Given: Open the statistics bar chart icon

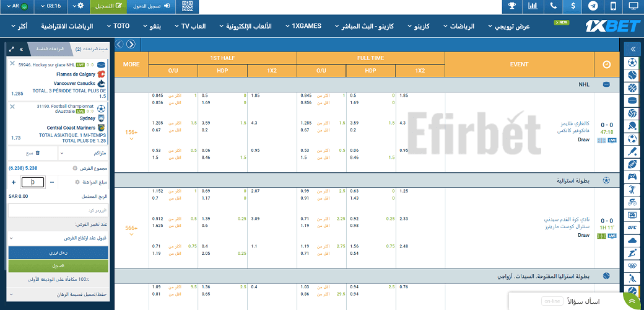Looking at the screenshot, I should pyautogui.click(x=533, y=6).
